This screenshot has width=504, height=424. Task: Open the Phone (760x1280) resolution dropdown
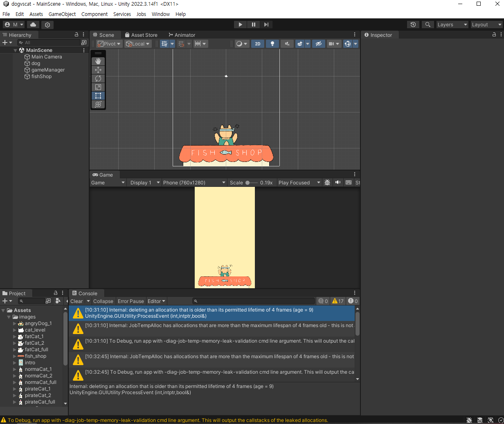(x=194, y=183)
